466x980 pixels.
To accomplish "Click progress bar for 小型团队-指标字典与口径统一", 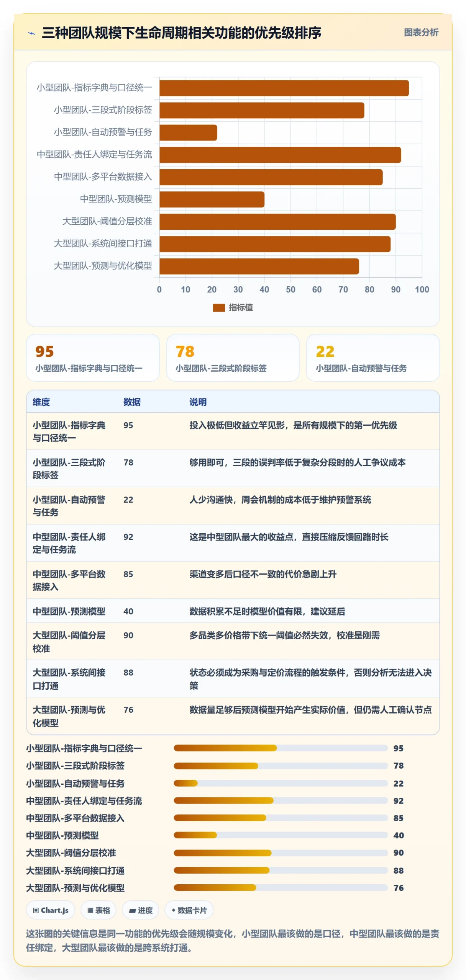I will 281,748.
